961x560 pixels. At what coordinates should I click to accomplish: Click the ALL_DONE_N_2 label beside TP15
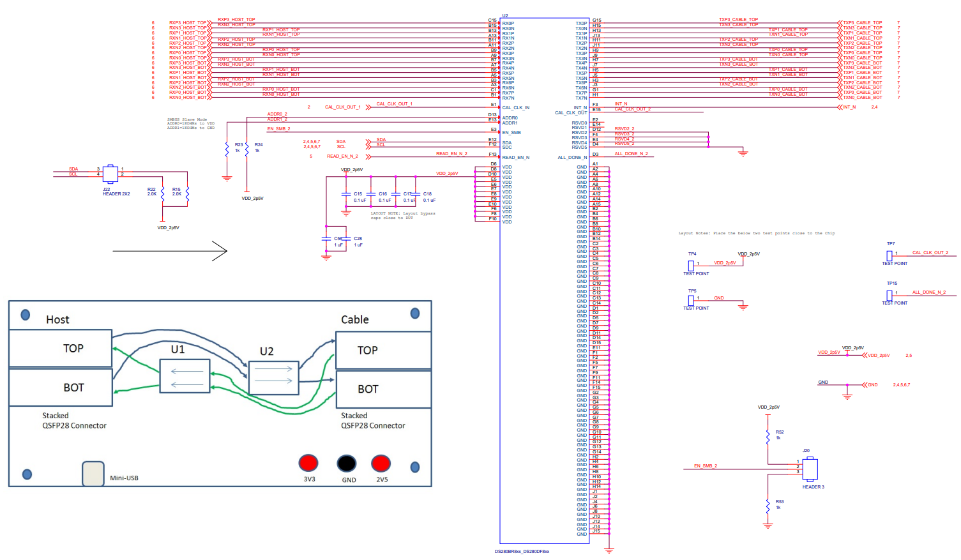click(928, 292)
